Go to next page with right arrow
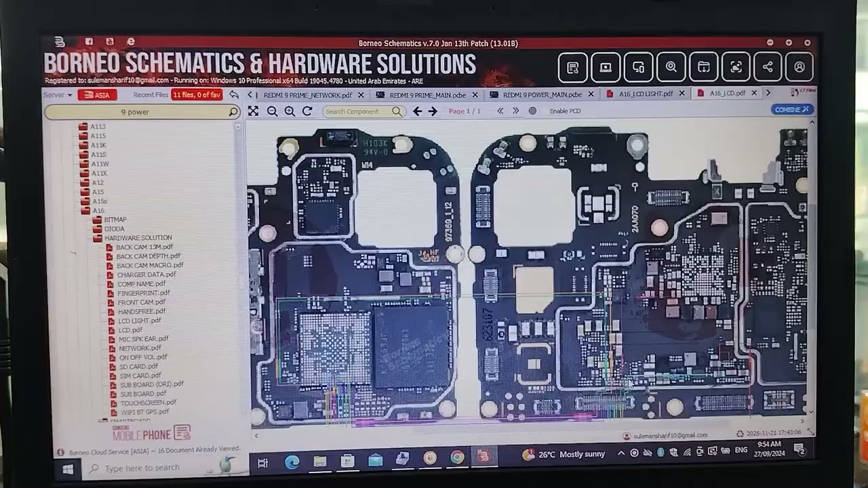The width and height of the screenshot is (868, 488). [x=433, y=111]
